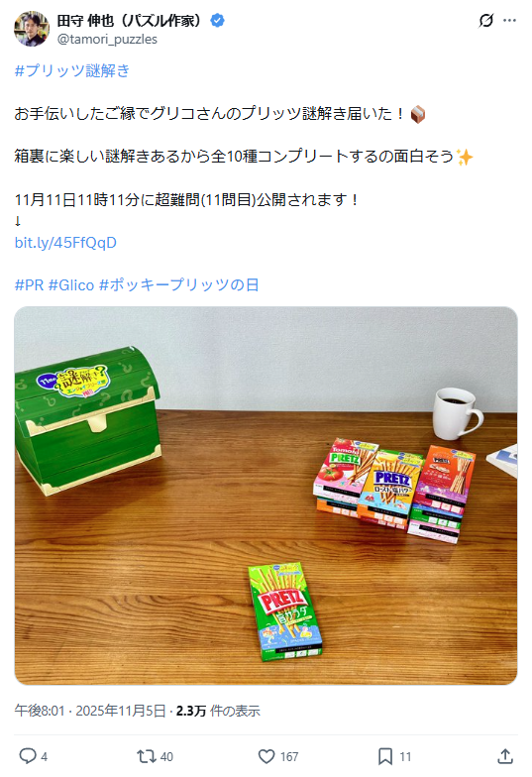
Task: Open the three-dot more options menu
Action: tap(509, 20)
